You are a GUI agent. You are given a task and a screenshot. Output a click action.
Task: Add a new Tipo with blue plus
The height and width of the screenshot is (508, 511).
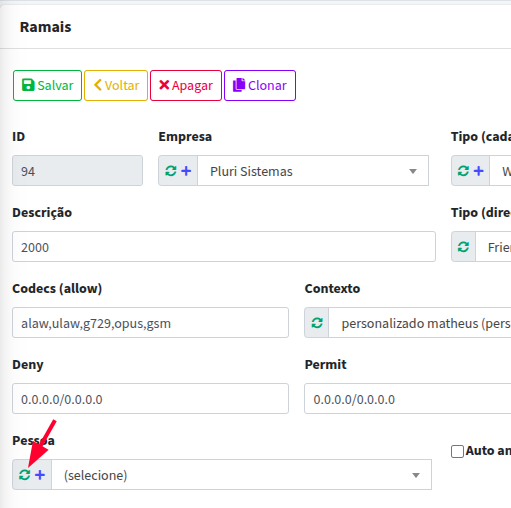[x=479, y=171]
